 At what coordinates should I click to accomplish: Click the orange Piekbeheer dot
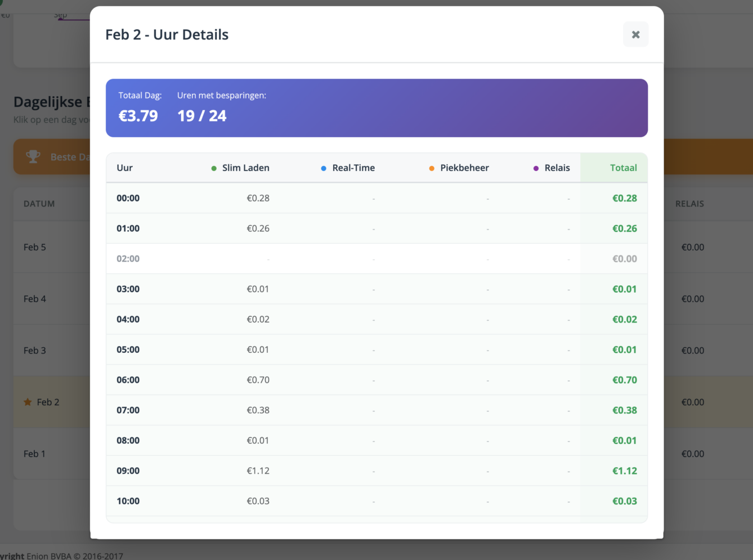click(432, 168)
